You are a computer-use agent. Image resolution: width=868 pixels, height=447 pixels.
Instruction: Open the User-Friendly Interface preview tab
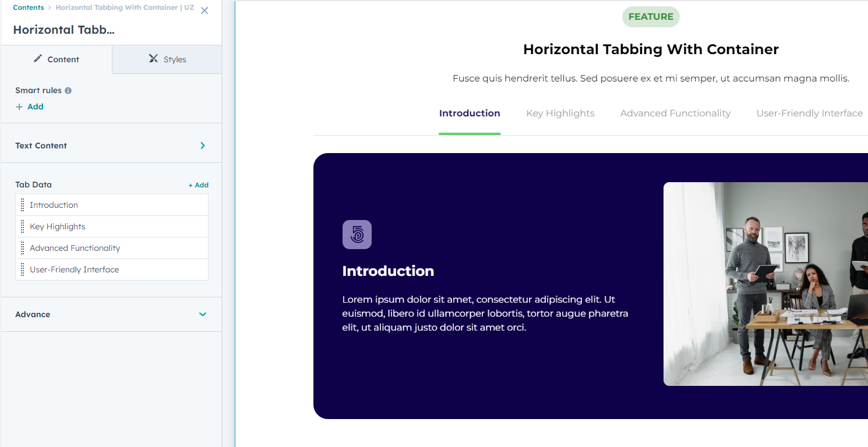[x=809, y=113]
